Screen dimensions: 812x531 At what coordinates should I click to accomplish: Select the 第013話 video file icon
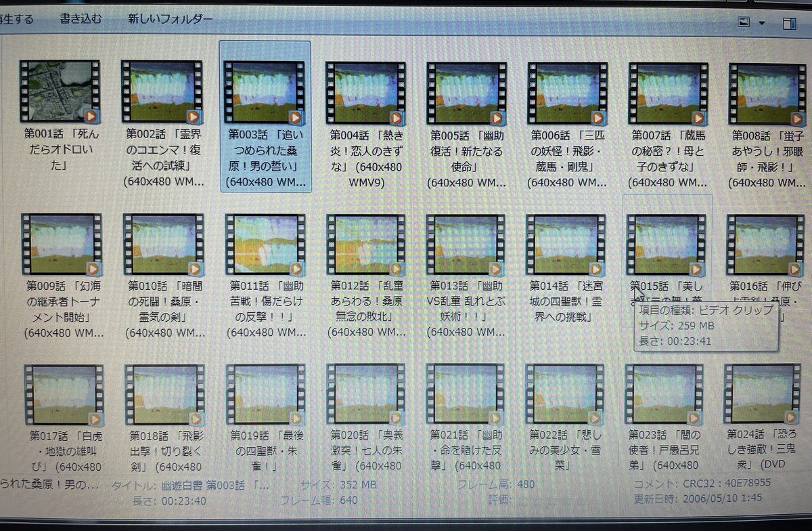coord(467,245)
